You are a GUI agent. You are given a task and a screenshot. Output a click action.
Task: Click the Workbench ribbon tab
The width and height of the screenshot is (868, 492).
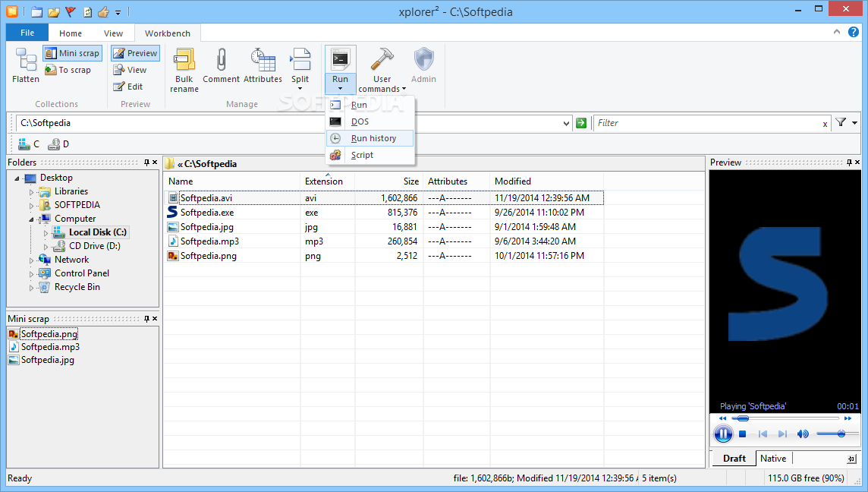coord(168,33)
